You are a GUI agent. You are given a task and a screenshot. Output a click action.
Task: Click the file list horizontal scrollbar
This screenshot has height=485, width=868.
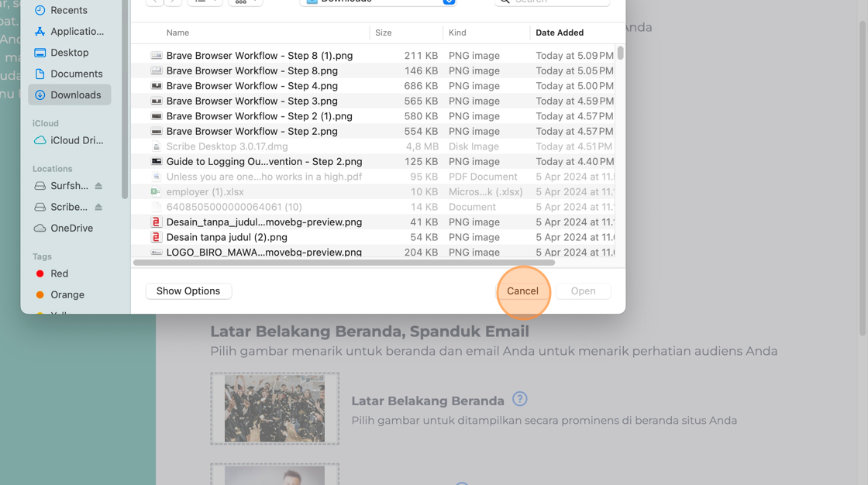pos(344,263)
